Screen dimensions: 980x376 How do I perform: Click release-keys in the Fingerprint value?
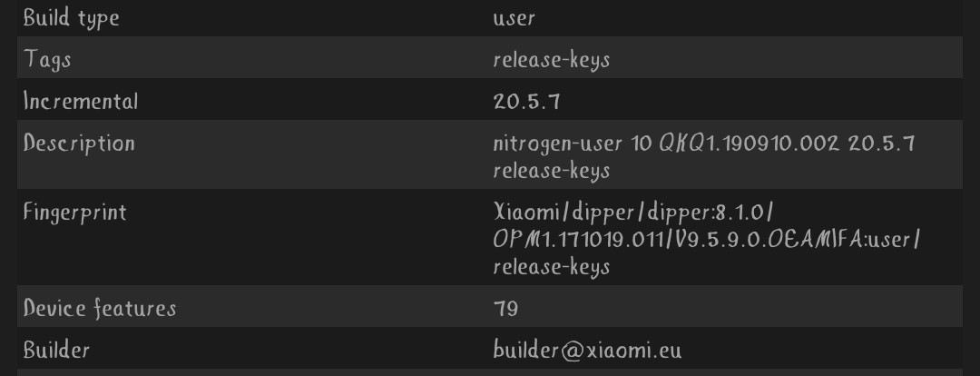tap(552, 266)
